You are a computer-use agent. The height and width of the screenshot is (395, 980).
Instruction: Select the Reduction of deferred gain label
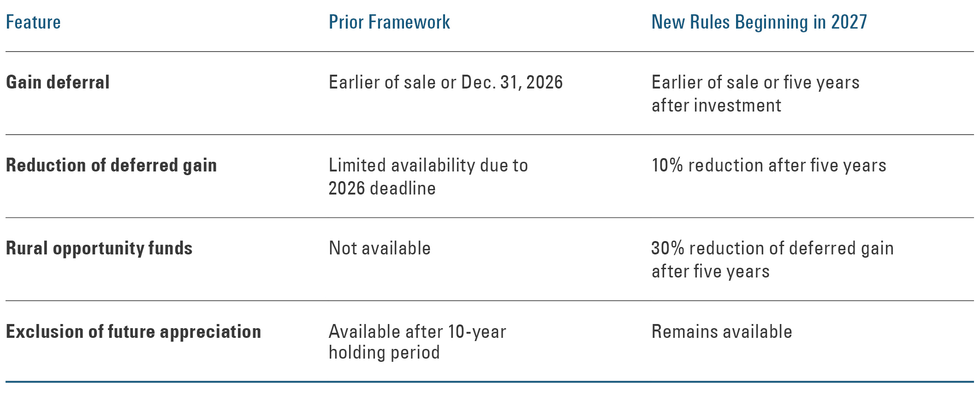point(111,165)
